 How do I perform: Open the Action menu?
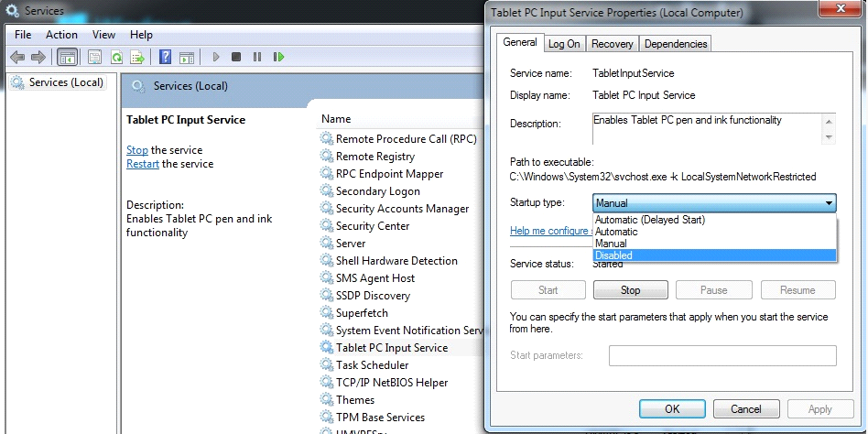point(61,35)
